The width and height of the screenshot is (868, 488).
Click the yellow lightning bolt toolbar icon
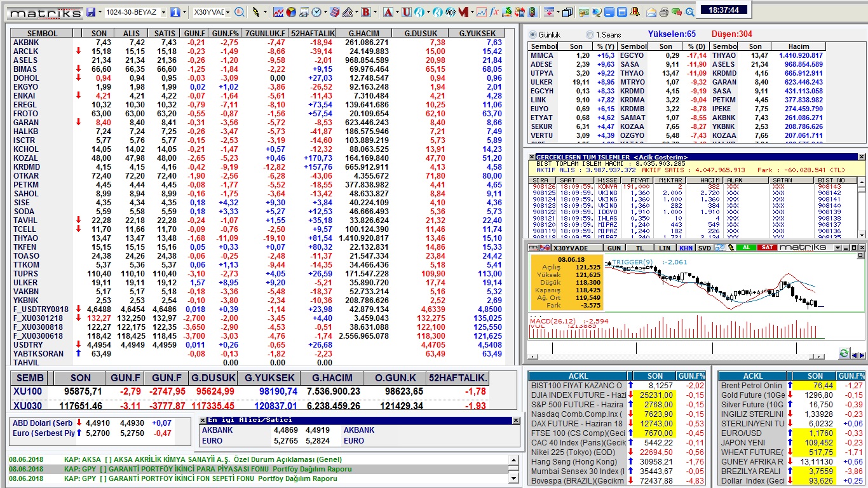(256, 12)
